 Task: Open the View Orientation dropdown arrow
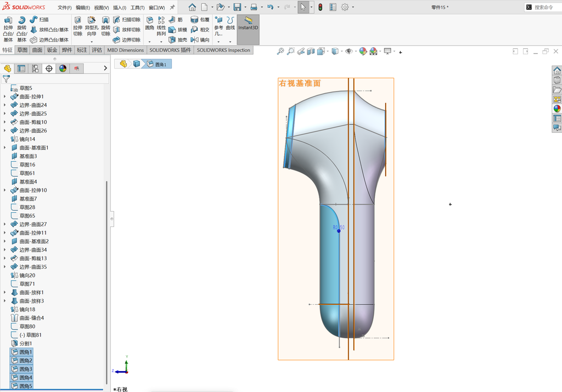click(328, 52)
